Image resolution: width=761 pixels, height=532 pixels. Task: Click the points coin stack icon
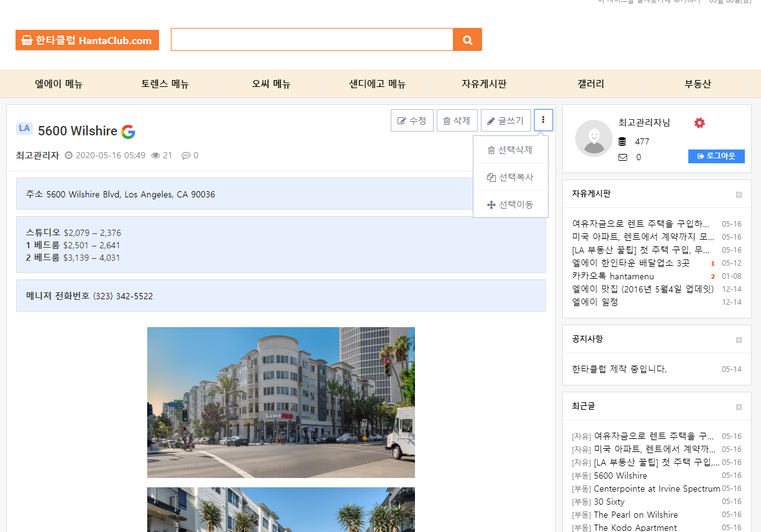click(x=622, y=142)
